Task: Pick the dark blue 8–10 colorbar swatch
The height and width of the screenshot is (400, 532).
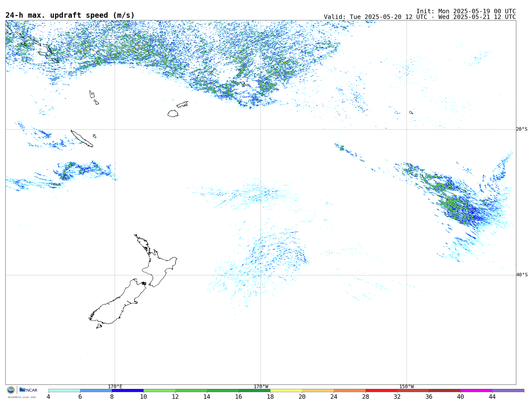Action: (128, 391)
